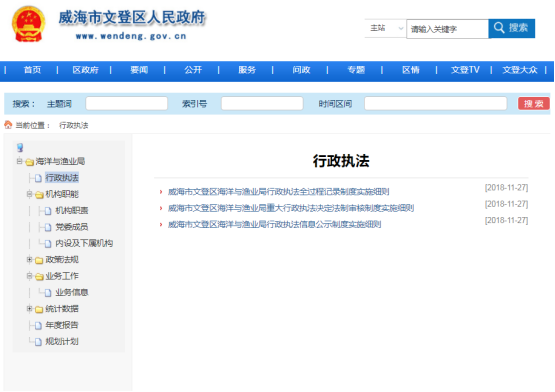Image resolution: width=555 pixels, height=392 pixels.
Task: Open the 服务 navigation item
Action: (x=247, y=70)
